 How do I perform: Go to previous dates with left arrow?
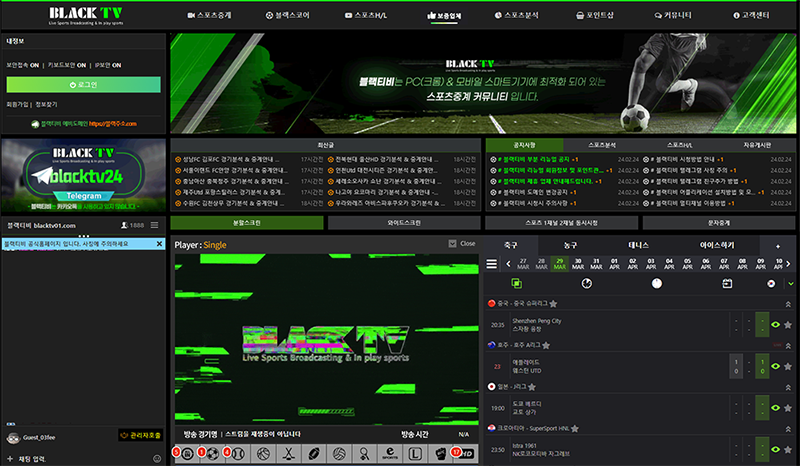click(508, 264)
